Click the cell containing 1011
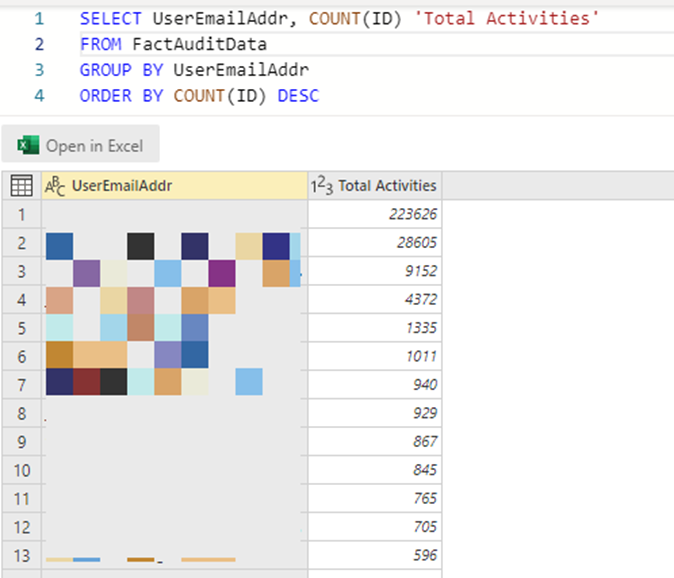 tap(375, 356)
